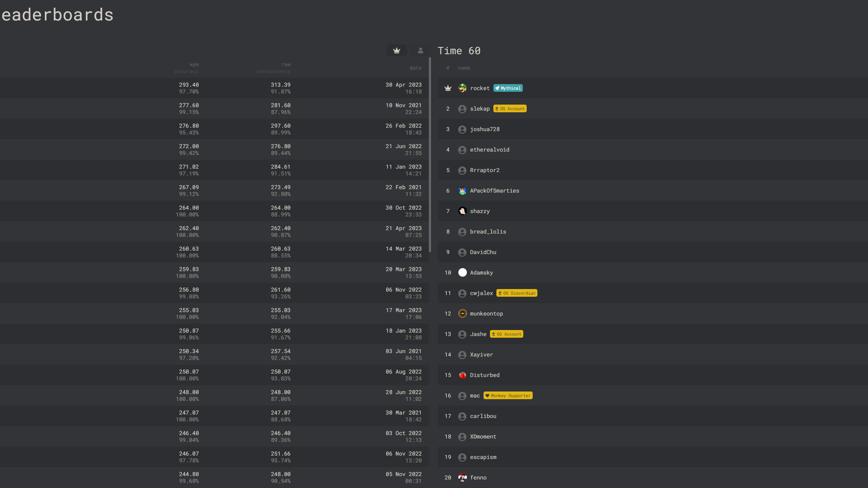This screenshot has height=488, width=868.
Task: Open etherealvoid's profile link
Action: 490,150
